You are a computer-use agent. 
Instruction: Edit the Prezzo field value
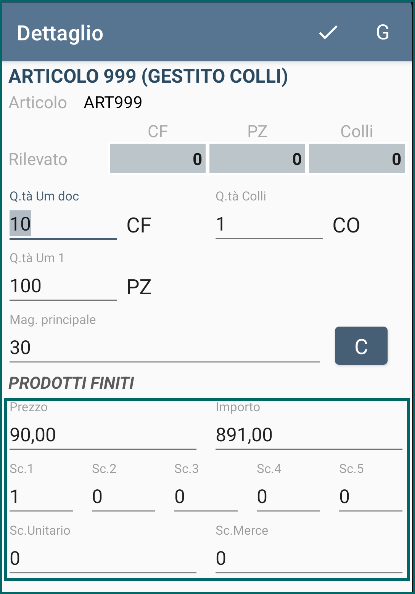[103, 435]
